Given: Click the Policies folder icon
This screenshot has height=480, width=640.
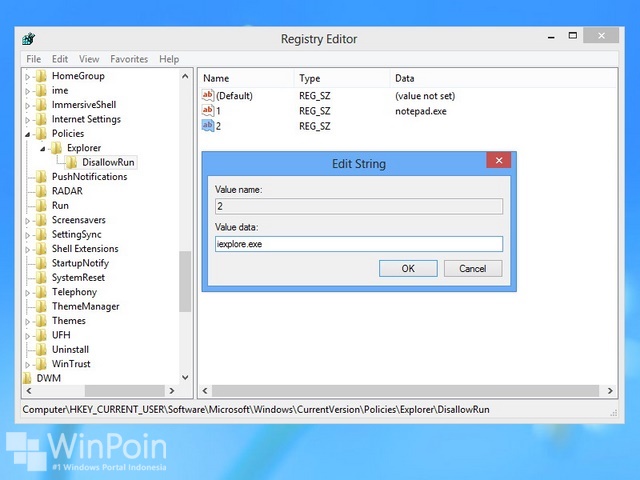Looking at the screenshot, I should [41, 134].
